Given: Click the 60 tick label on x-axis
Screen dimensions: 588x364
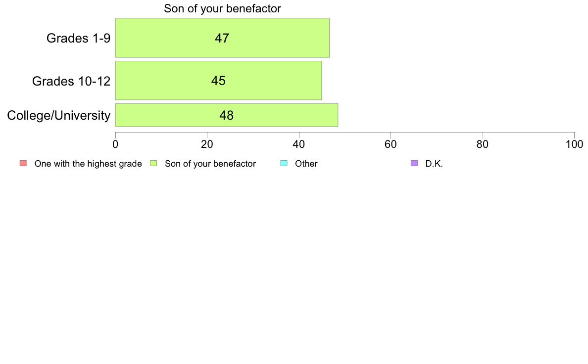Looking at the screenshot, I should click(x=391, y=144).
